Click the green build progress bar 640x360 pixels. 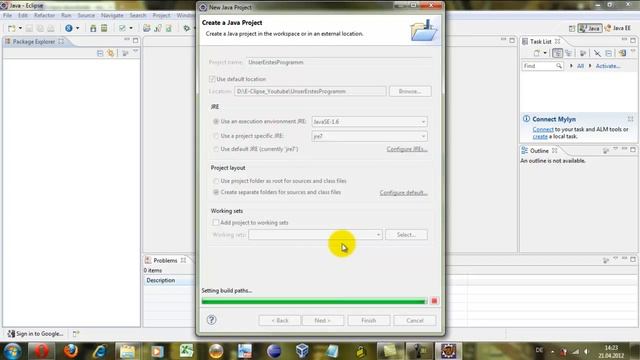pos(314,302)
